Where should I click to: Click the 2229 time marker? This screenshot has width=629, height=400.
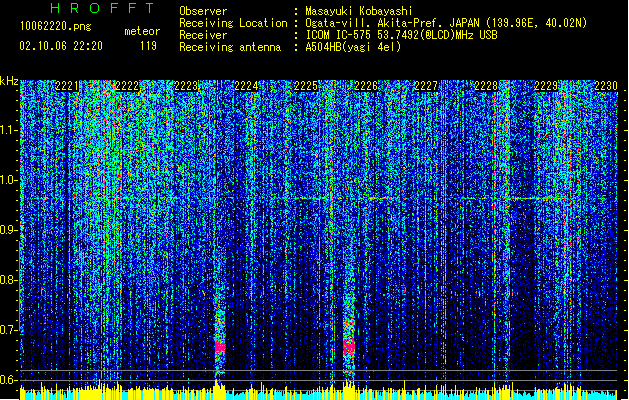click(x=546, y=86)
